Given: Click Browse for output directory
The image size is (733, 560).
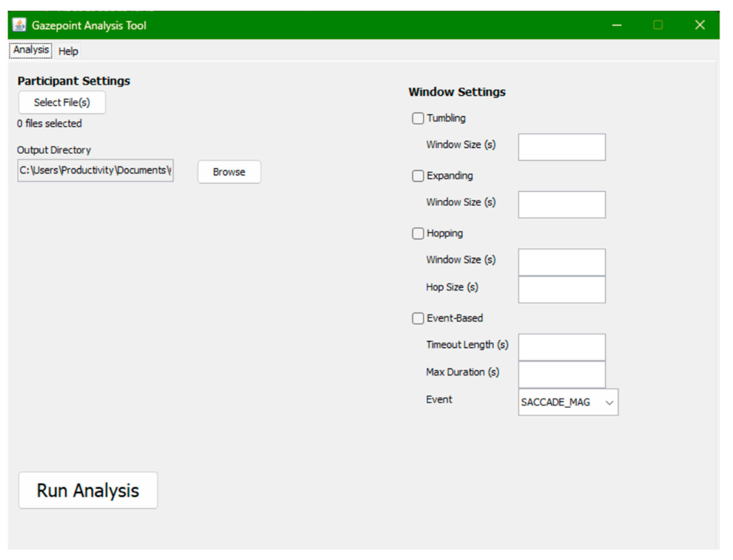Looking at the screenshot, I should (x=229, y=172).
